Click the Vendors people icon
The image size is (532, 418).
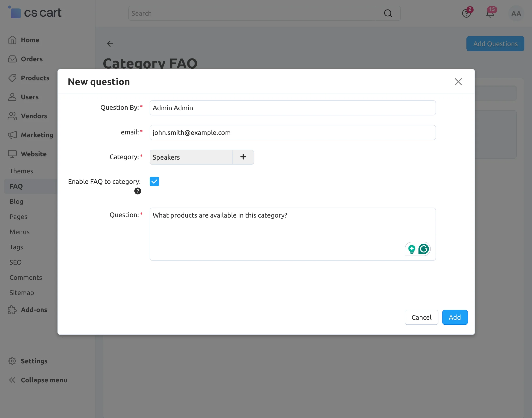(x=12, y=116)
